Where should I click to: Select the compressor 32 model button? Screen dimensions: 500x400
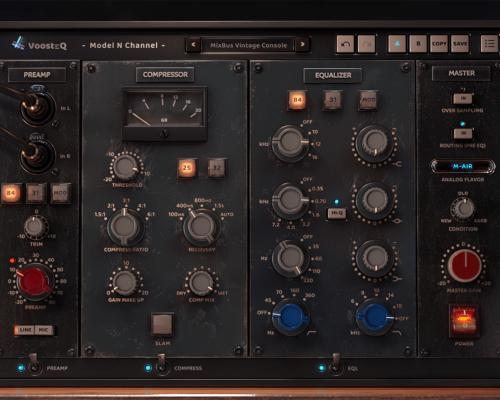point(217,167)
